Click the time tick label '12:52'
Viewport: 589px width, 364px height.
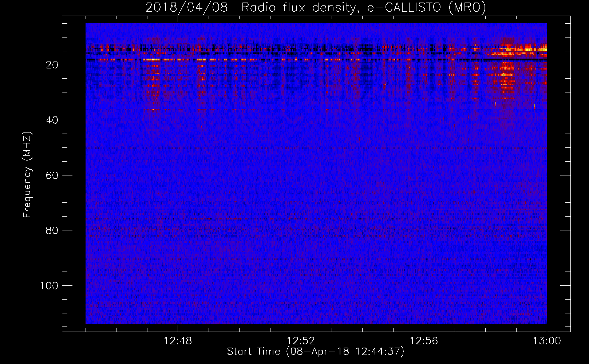pyautogui.click(x=301, y=341)
